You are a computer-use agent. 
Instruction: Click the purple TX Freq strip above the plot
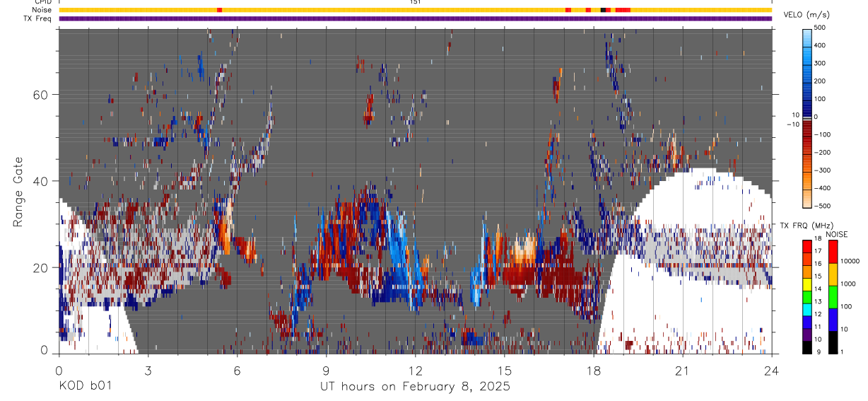pyautogui.click(x=416, y=18)
